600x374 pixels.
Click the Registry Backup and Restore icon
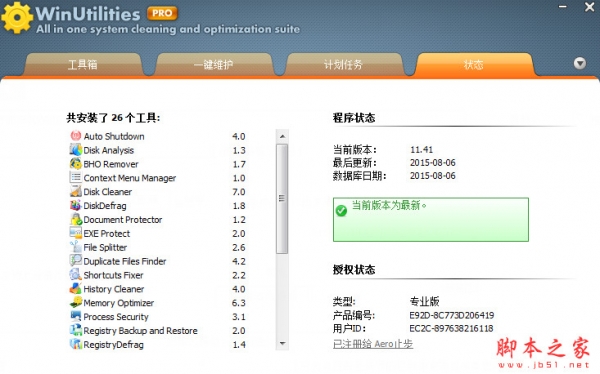click(76, 330)
